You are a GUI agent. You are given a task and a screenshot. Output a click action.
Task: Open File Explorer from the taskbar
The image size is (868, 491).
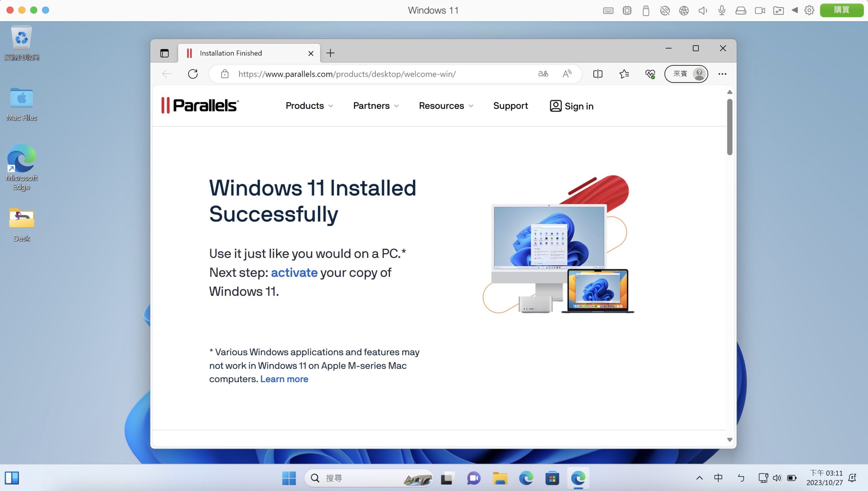pos(500,478)
